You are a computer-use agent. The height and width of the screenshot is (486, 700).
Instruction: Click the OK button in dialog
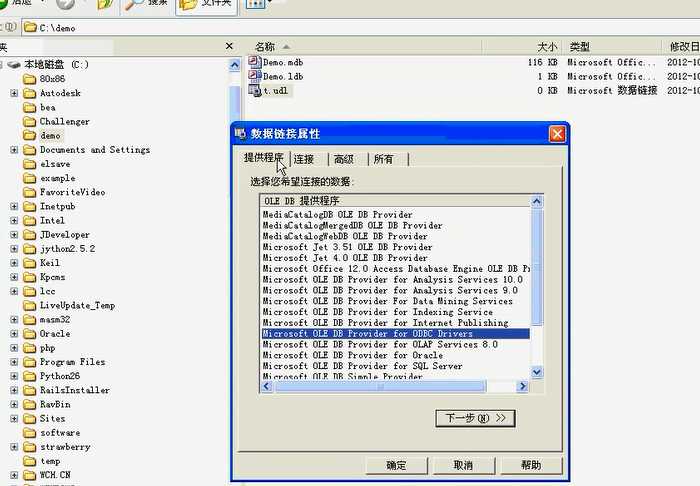point(396,465)
